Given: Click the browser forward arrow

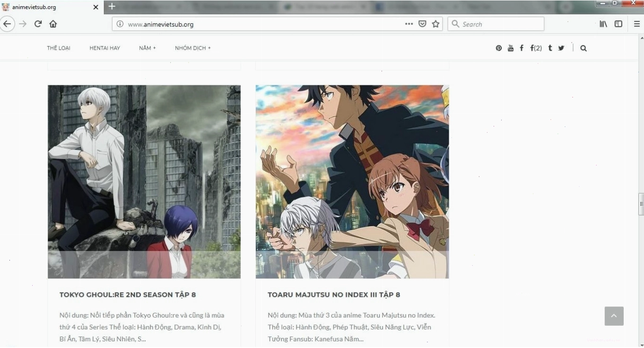Looking at the screenshot, I should coord(23,24).
